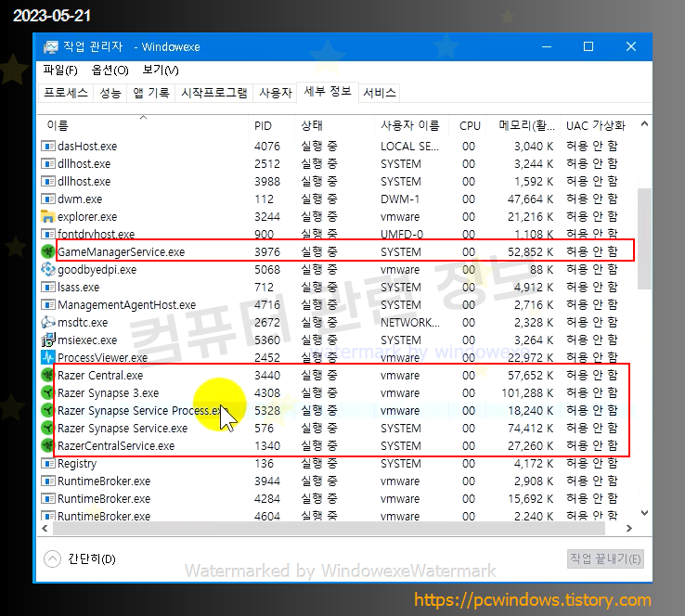Switch to the 앱 기록 tab
The width and height of the screenshot is (685, 616).
pos(151,93)
